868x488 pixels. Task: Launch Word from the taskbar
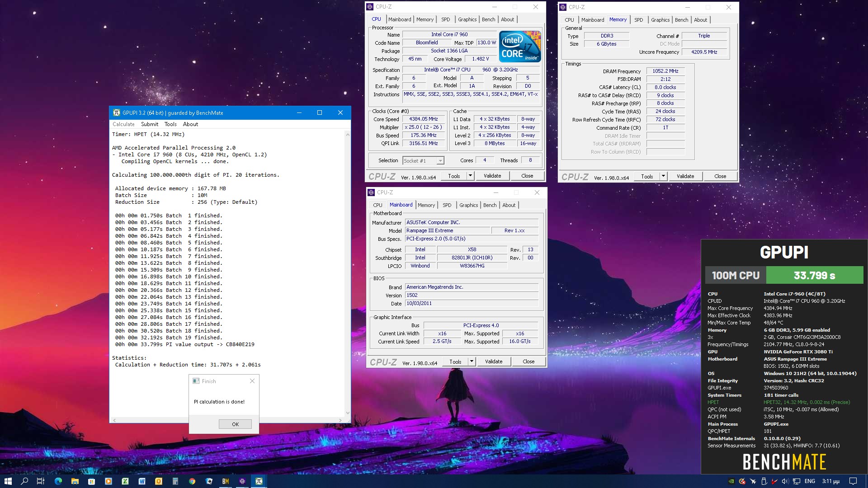pos(142,481)
